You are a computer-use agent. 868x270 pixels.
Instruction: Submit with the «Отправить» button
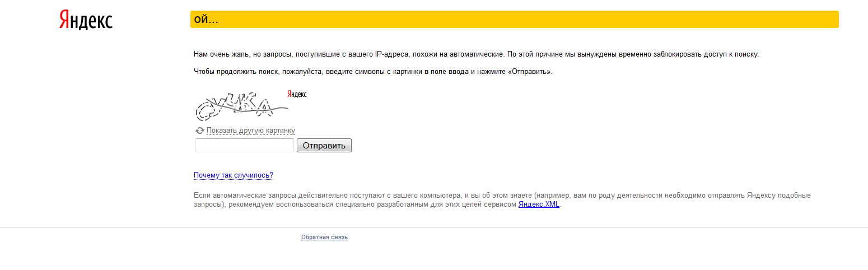tap(324, 146)
